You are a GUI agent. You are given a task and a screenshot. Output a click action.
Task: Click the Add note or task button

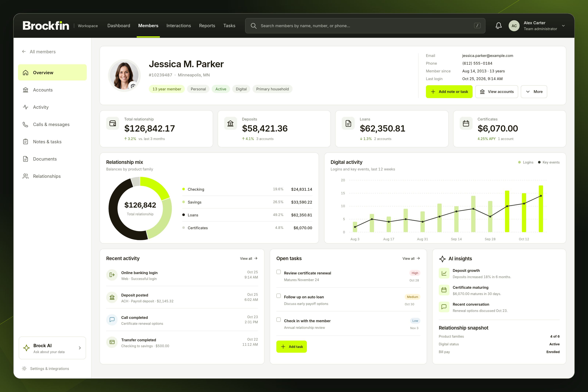click(x=449, y=92)
